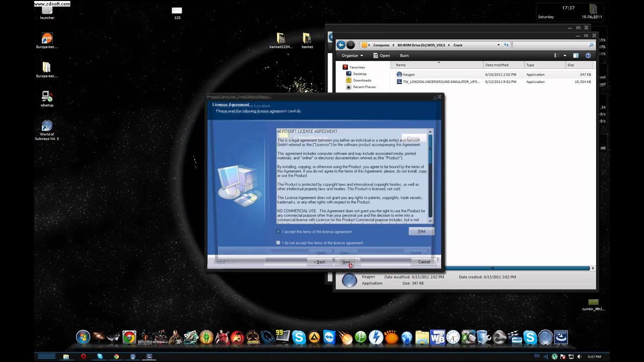Open Explorer help question mark
This screenshot has width=644, height=362.
click(x=588, y=55)
